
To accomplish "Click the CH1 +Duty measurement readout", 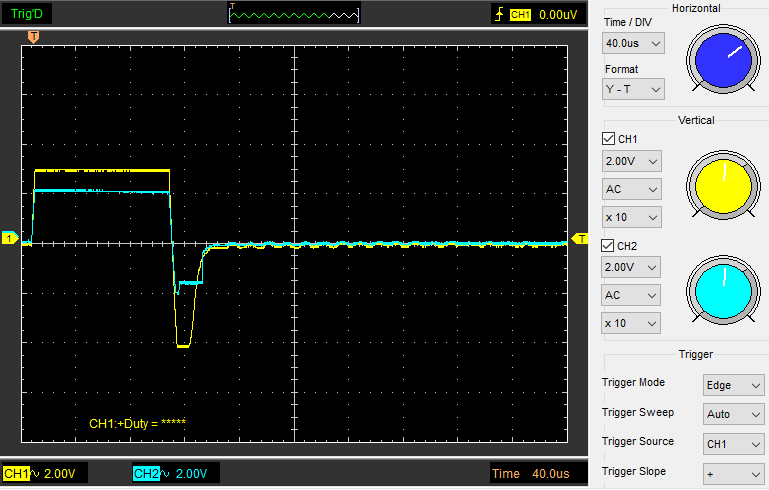I will tap(137, 423).
